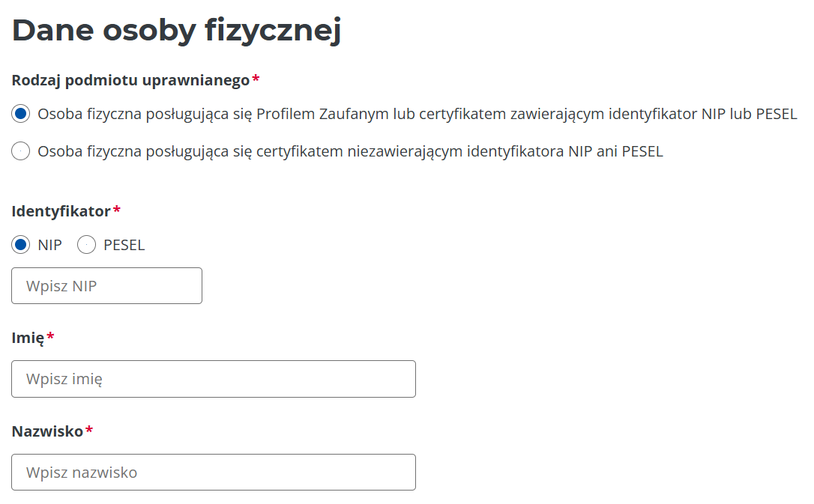Click the red asterisk after "Rodzaj podmiotu uprawnianego"

click(256, 79)
